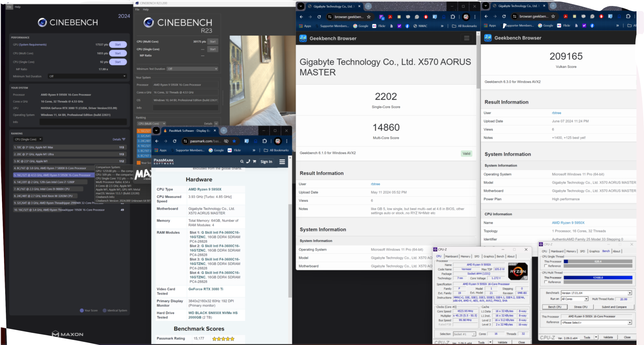Screen dimensions: 644x345
Task: Click the phone icon in PassMark header
Action: click(248, 162)
